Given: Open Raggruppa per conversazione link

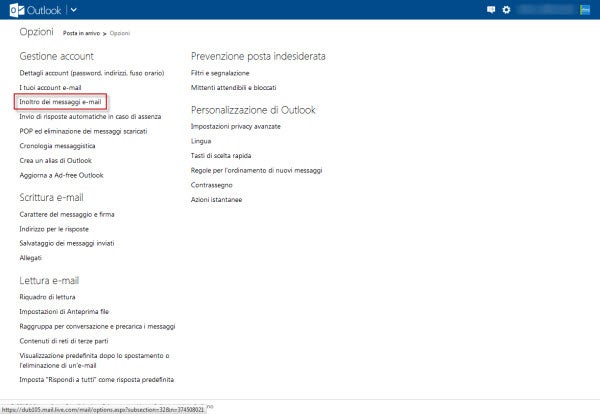Looking at the screenshot, I should pyautogui.click(x=97, y=326).
